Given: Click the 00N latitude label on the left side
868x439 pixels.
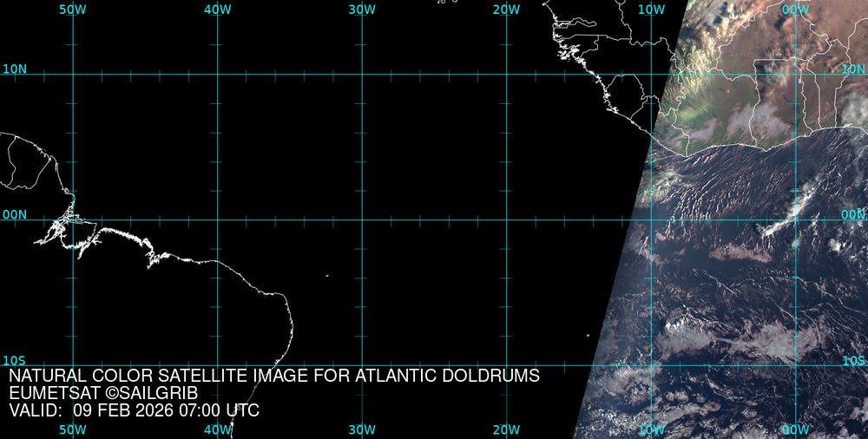Looking at the screenshot, I should 15,214.
